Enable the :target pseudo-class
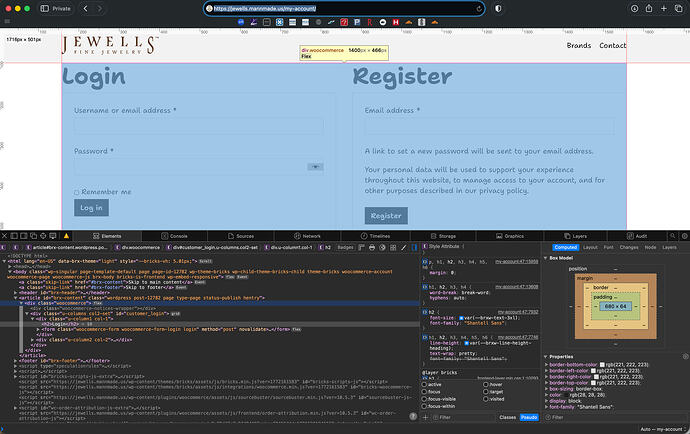The image size is (690, 434). [x=486, y=391]
